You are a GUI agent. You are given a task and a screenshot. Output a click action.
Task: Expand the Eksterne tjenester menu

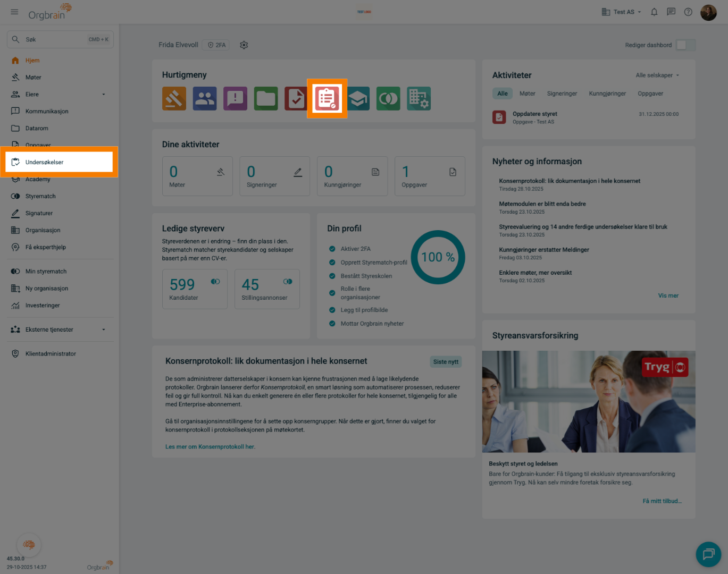click(104, 330)
